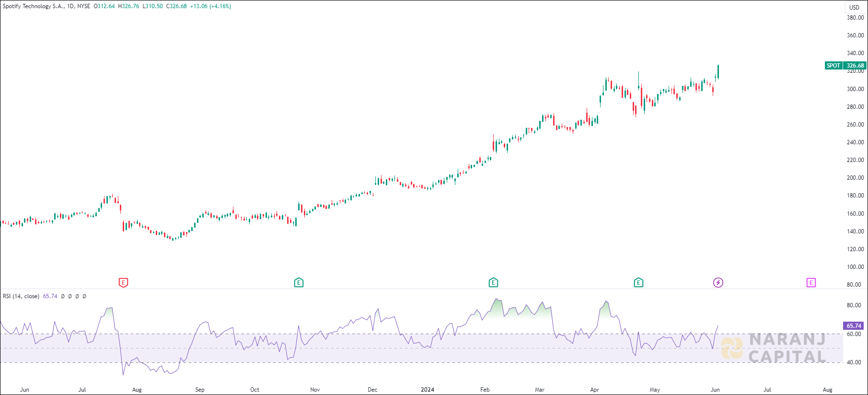Viewport: 868px width, 395px height.
Task: Open the green earnings marker below late April
Action: click(x=638, y=283)
